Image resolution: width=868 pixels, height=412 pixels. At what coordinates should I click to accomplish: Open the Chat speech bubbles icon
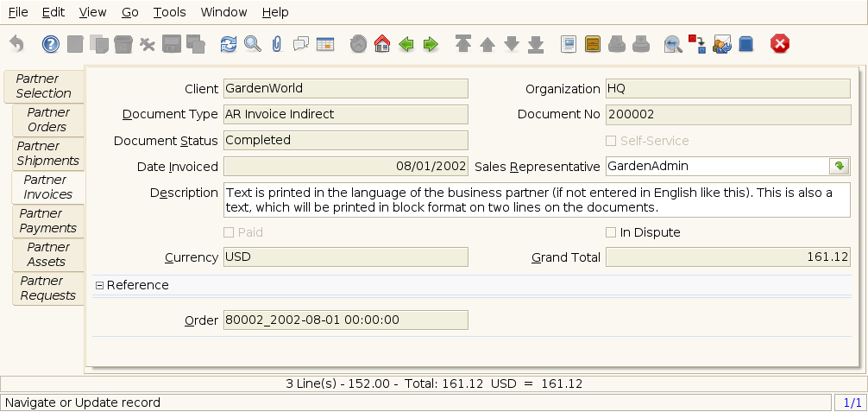(x=301, y=44)
